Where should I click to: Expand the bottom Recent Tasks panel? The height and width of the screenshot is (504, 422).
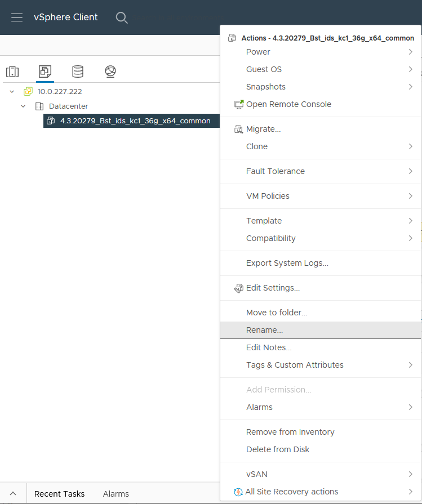[13, 493]
